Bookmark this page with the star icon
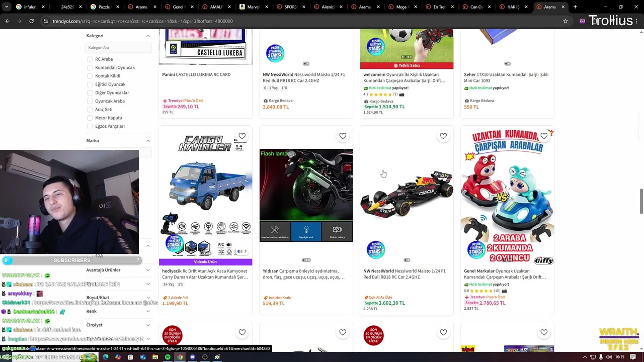The height and width of the screenshot is (362, 644). pos(566,21)
